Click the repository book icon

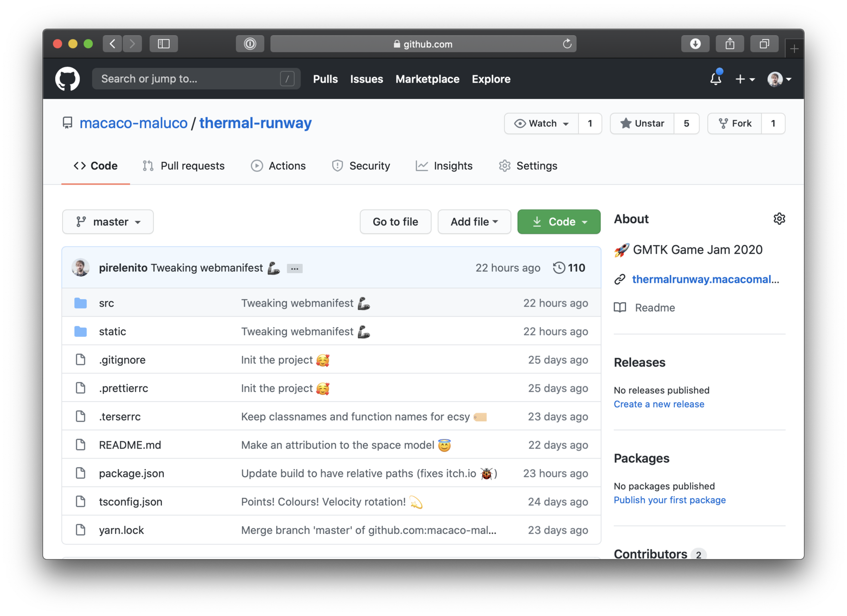[x=68, y=123]
